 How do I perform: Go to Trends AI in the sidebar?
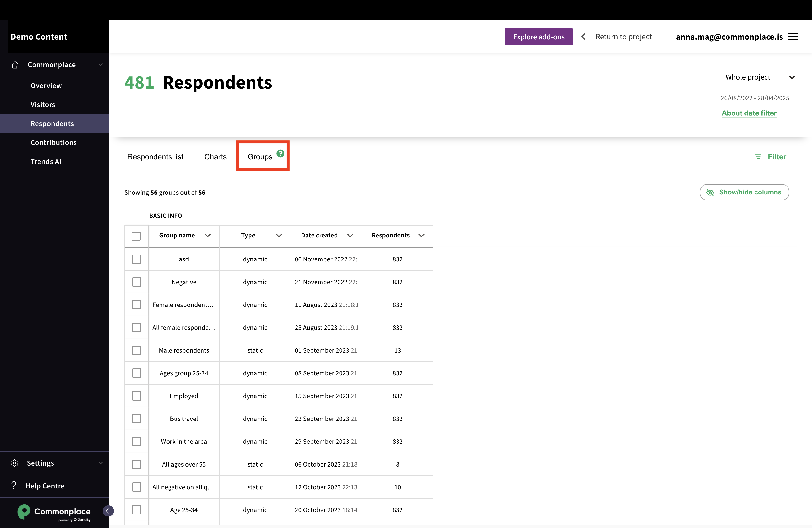(46, 162)
